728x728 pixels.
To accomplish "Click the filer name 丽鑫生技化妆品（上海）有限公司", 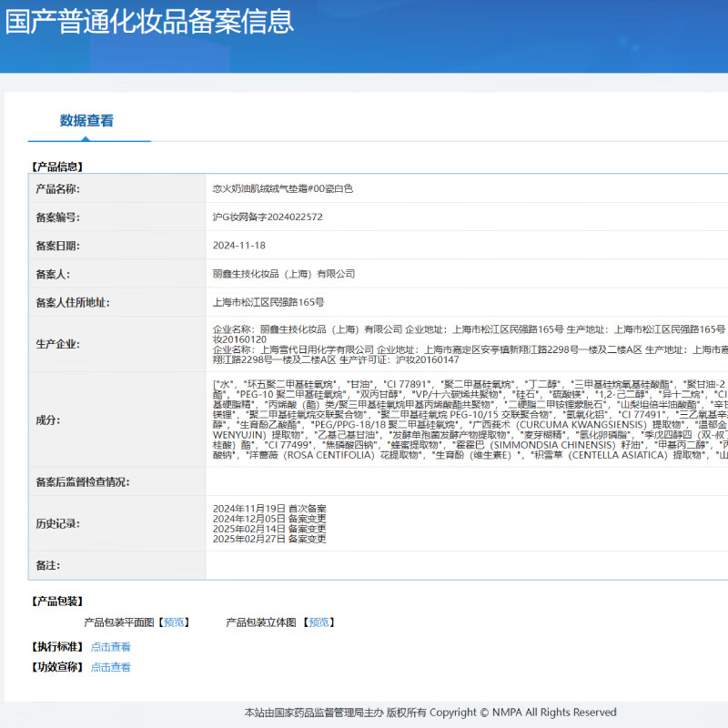I will (x=283, y=274).
